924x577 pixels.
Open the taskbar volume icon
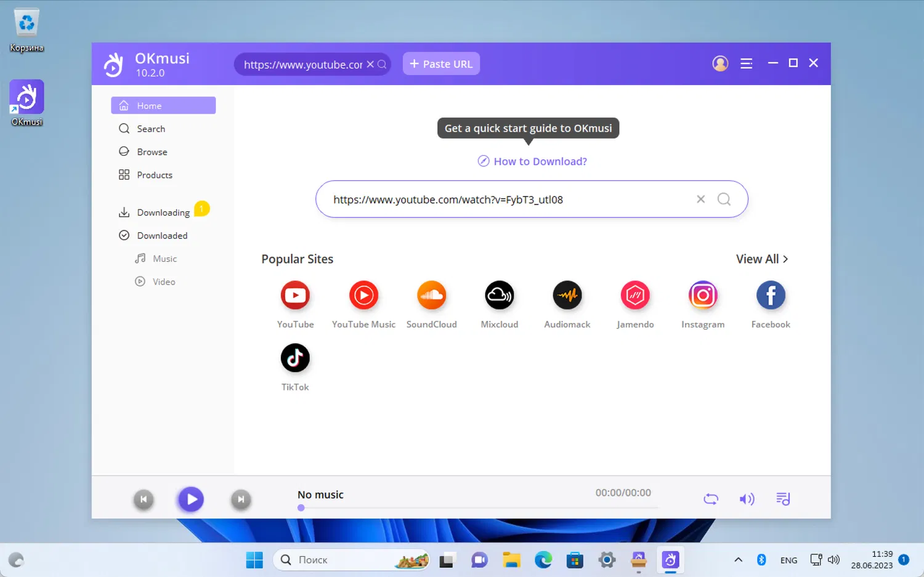click(x=834, y=560)
